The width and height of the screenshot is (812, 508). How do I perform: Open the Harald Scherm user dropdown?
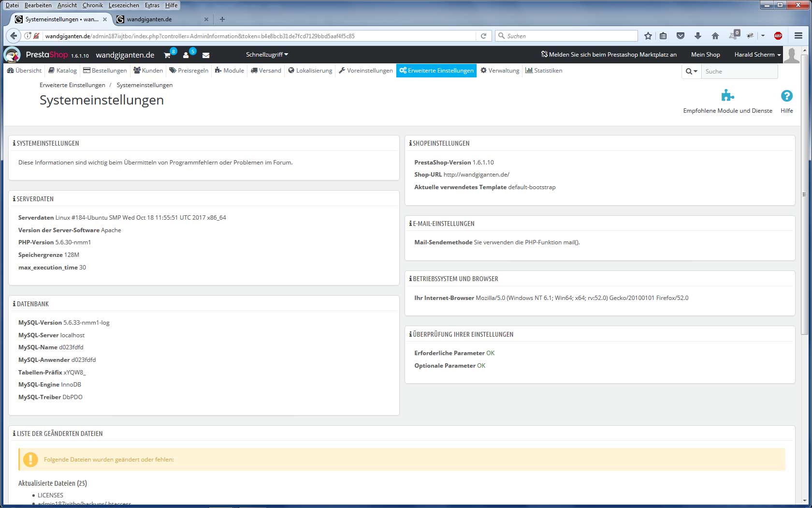pyautogui.click(x=757, y=55)
